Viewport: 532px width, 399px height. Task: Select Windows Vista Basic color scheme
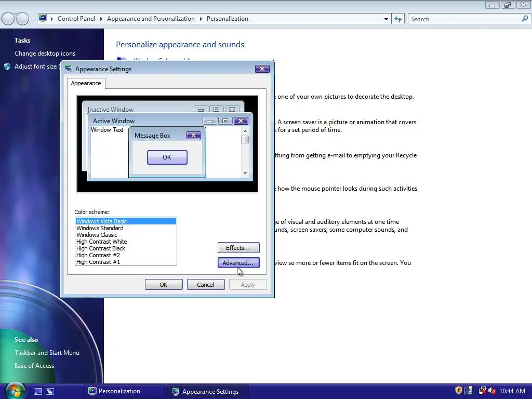coord(126,221)
